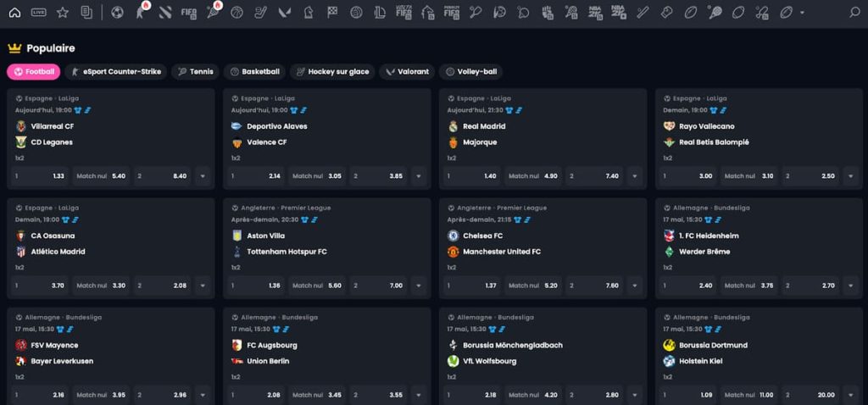Expand more markets for Rayo Vallecano match
Screen dimensions: 868x405
851,176
